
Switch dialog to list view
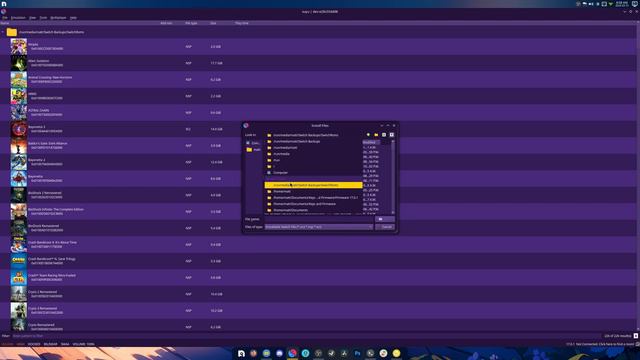[x=384, y=135]
